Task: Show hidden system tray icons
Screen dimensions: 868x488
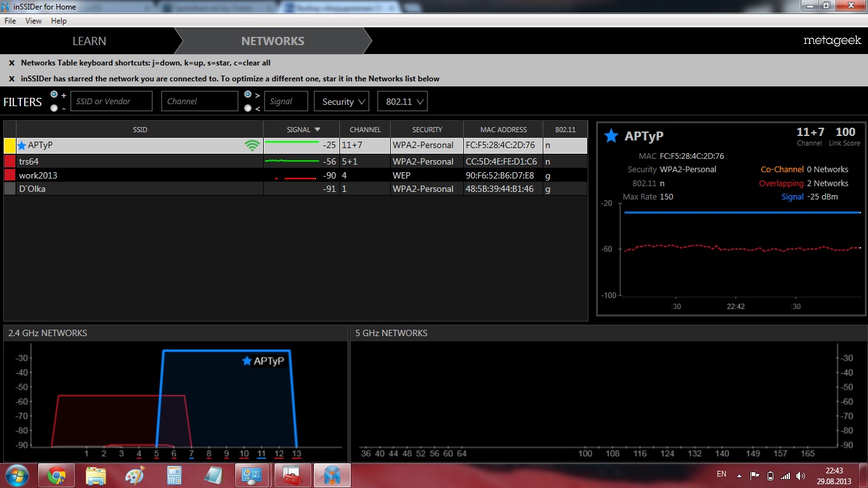Action: pyautogui.click(x=739, y=475)
